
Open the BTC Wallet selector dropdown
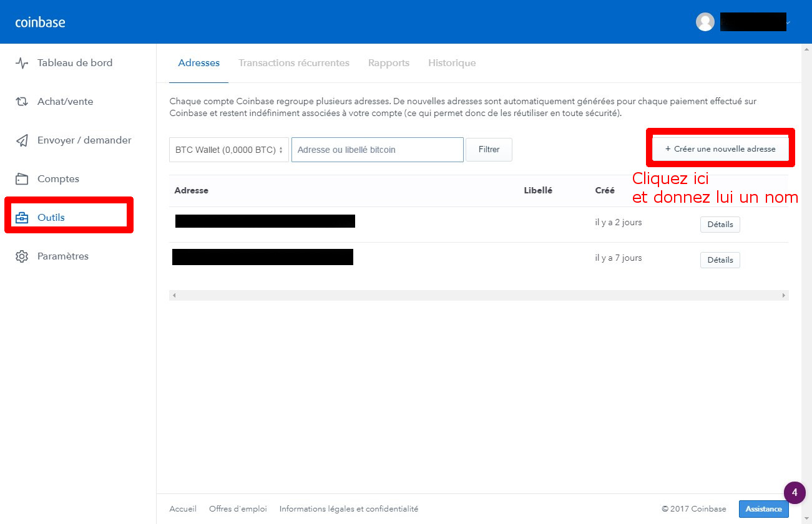[229, 150]
